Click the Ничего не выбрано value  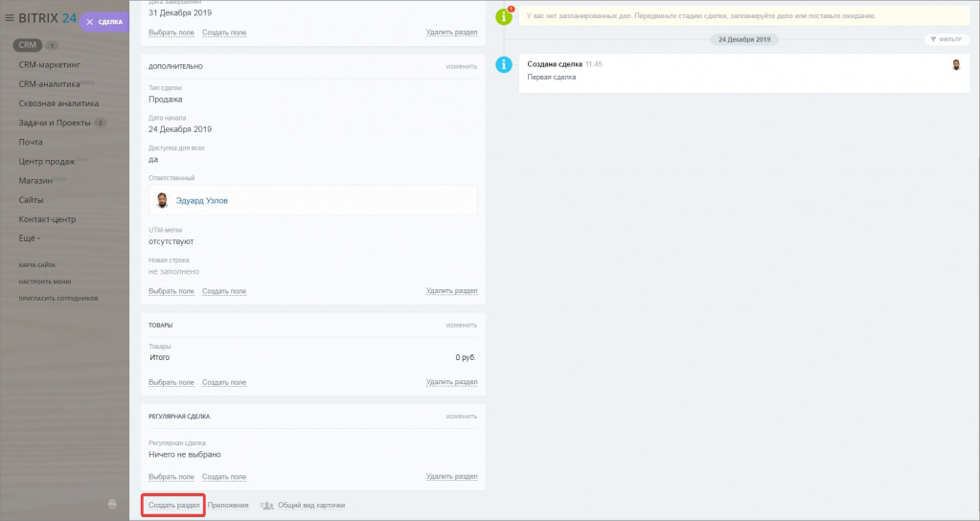pos(184,454)
